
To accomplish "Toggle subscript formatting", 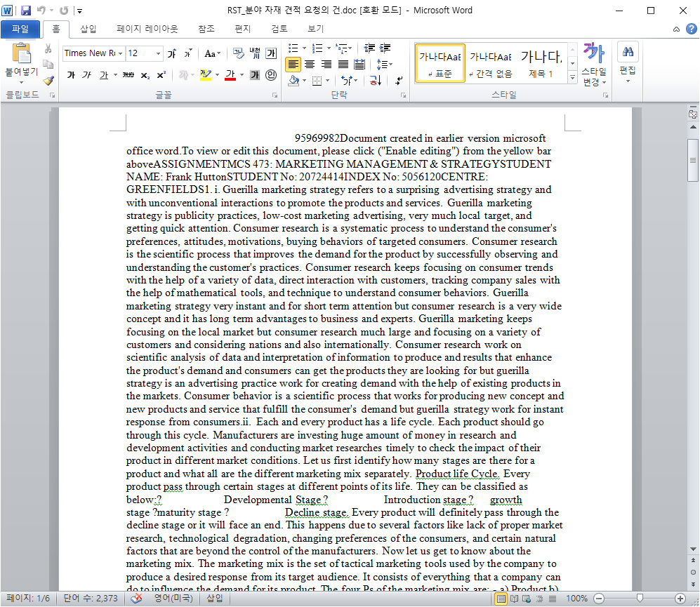I will point(145,75).
